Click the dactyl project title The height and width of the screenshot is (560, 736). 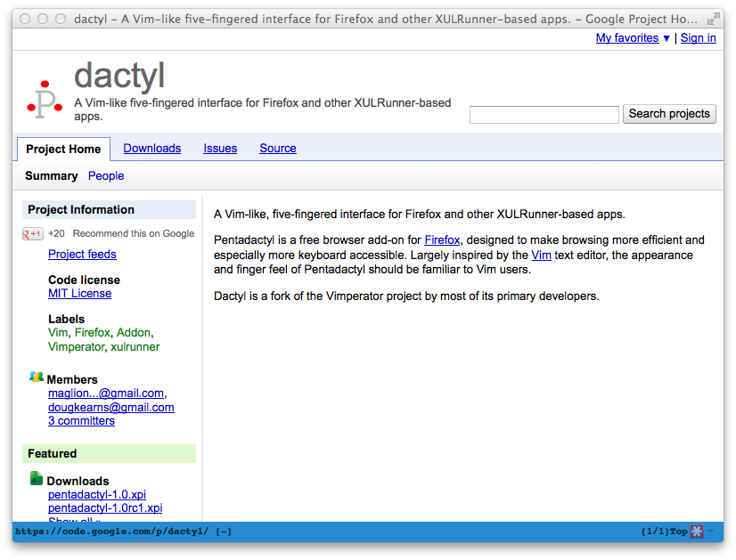click(119, 76)
